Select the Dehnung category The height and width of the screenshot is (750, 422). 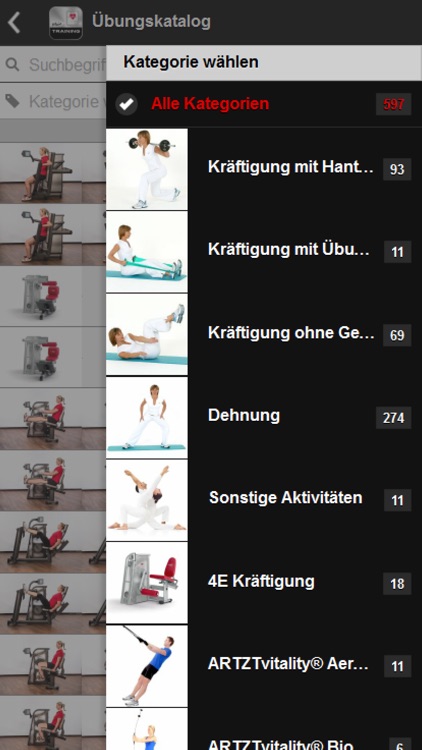tap(264, 417)
